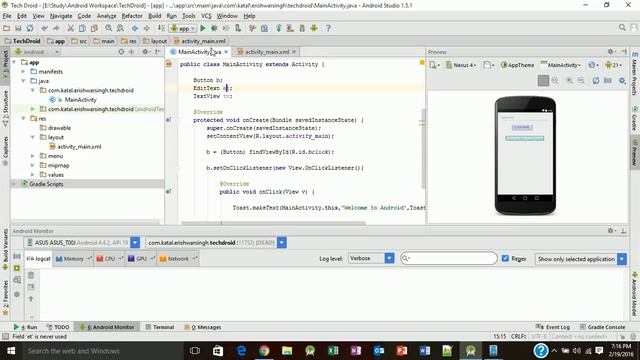The height and width of the screenshot is (360, 640).
Task: Toggle the Preview side tool button
Action: click(635, 152)
